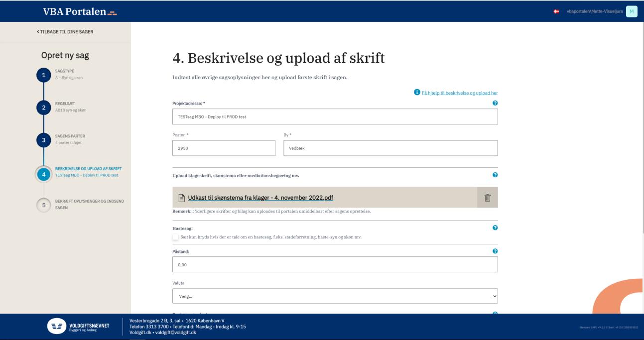Go to Bekræft oplysninger og indsend sagen
644x340 pixels.
[x=89, y=204]
